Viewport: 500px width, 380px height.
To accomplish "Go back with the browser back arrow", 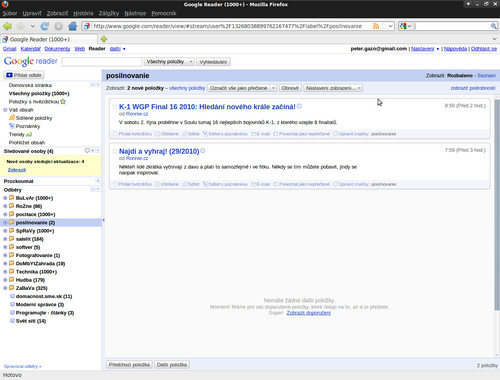I will [7, 26].
